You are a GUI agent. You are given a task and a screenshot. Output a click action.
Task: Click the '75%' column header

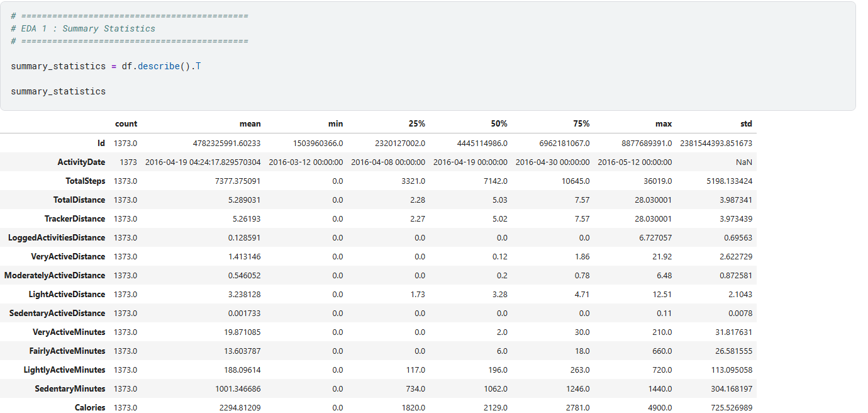click(582, 124)
